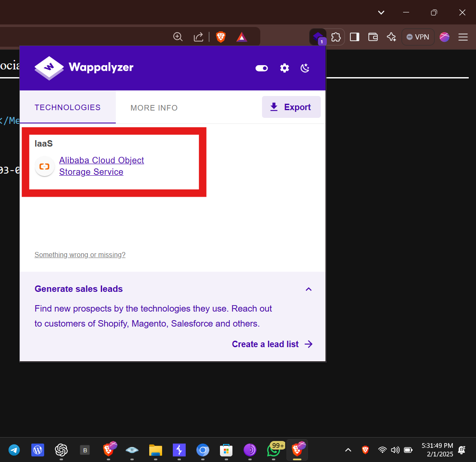Open File Explorer from taskbar
This screenshot has height=462, width=476.
coord(155,450)
